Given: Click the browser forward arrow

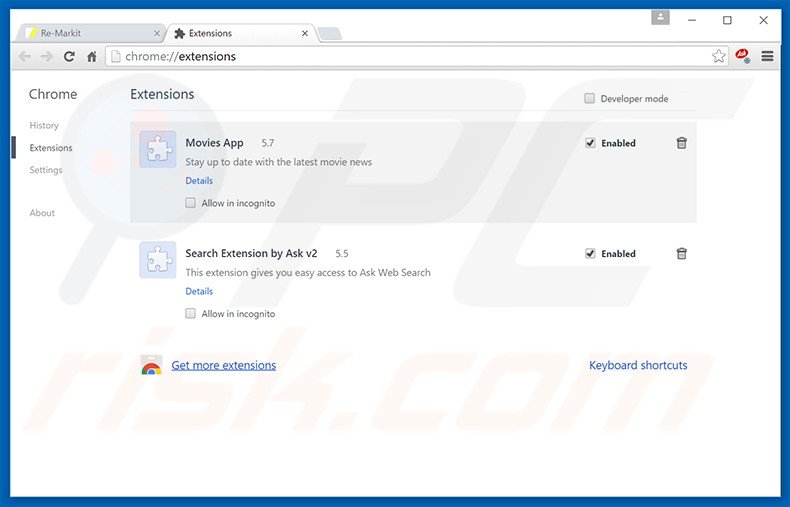Looking at the screenshot, I should 47,56.
